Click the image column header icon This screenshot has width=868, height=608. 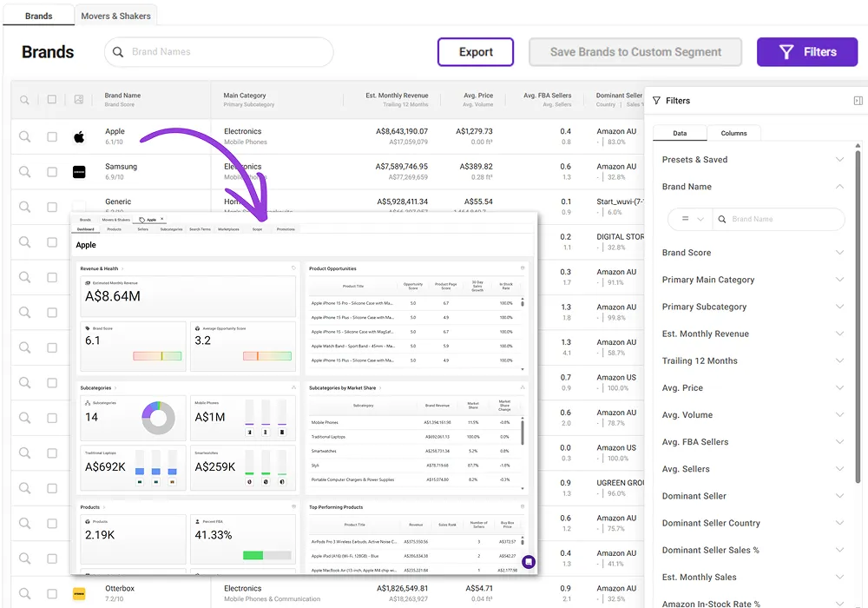coord(79,100)
